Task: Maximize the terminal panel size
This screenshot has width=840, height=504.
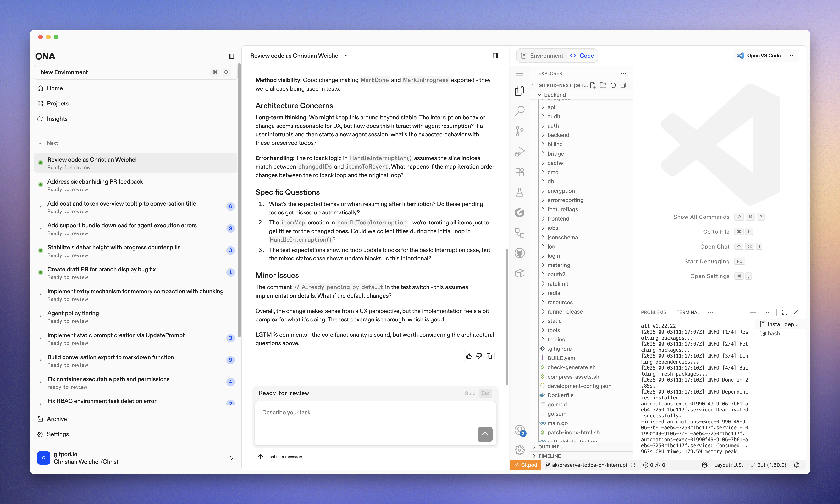Action: (x=785, y=312)
